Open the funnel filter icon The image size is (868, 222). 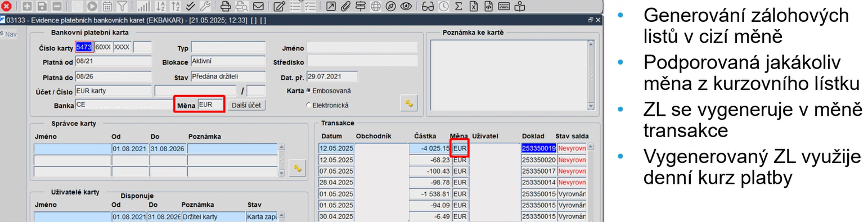pos(122,7)
